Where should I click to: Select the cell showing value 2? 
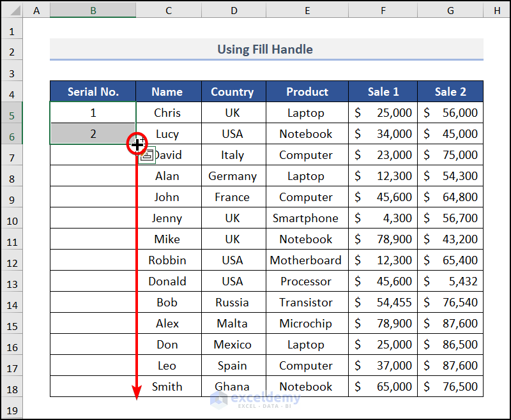click(93, 133)
